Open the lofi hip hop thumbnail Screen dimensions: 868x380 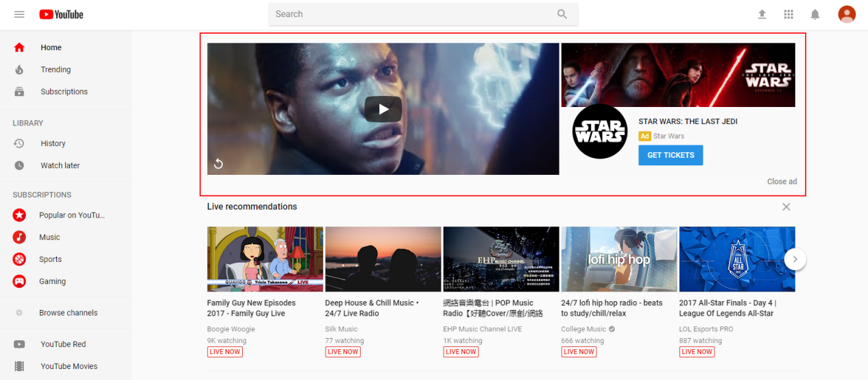point(619,259)
